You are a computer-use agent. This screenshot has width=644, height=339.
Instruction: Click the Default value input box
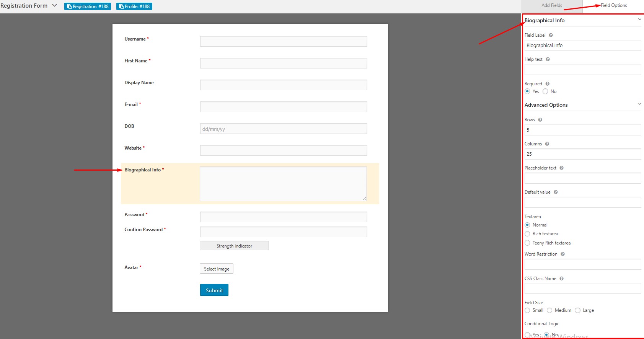click(583, 202)
